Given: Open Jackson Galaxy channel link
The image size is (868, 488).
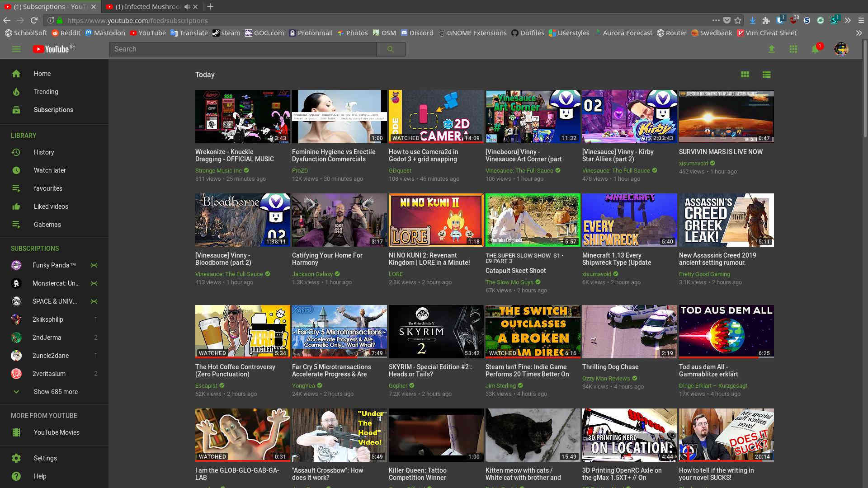Looking at the screenshot, I should tap(312, 274).
